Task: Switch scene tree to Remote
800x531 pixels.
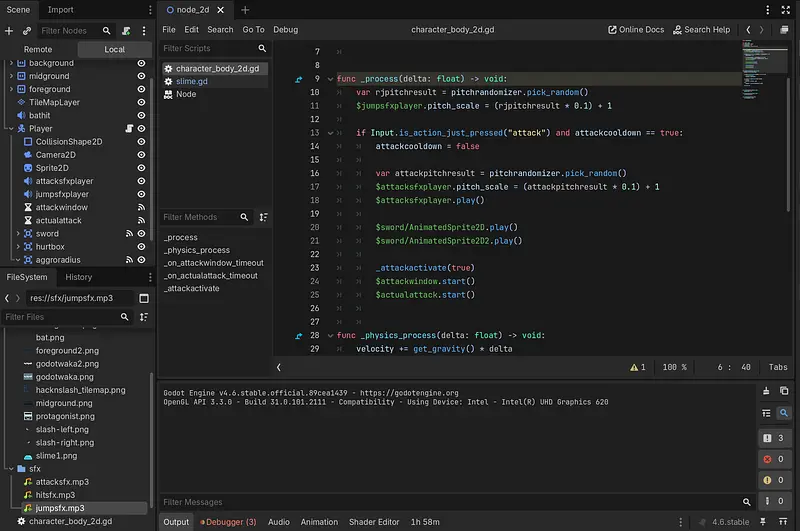Action: pyautogui.click(x=38, y=49)
